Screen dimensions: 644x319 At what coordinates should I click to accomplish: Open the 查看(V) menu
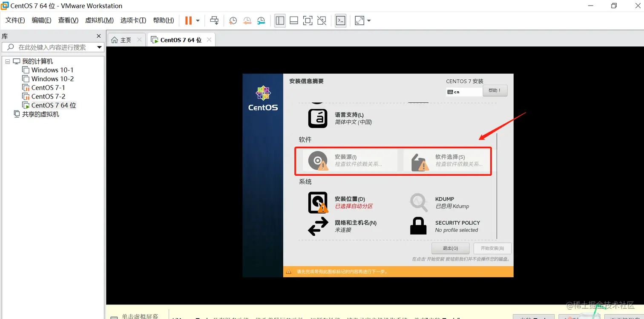tap(69, 20)
